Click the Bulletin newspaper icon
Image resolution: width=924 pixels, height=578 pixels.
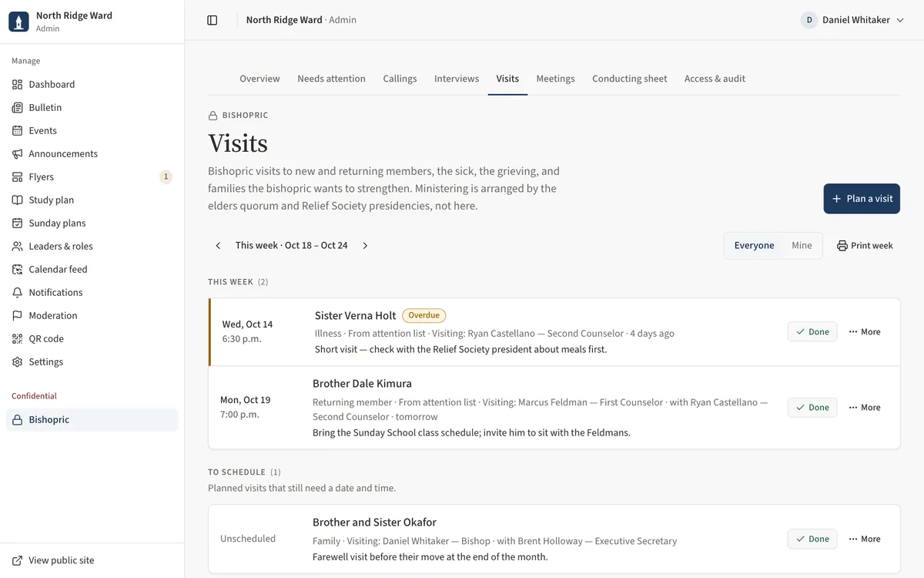[x=17, y=107]
